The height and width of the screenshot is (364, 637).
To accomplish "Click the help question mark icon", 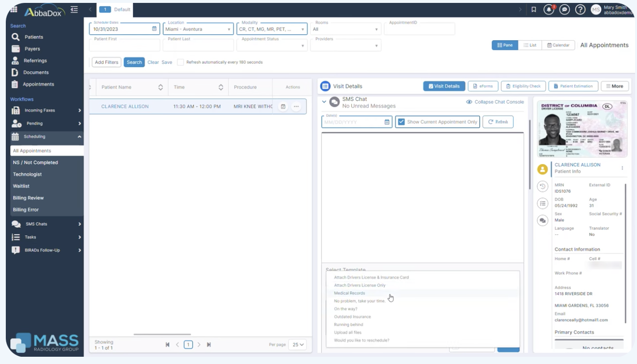I will pyautogui.click(x=580, y=10).
